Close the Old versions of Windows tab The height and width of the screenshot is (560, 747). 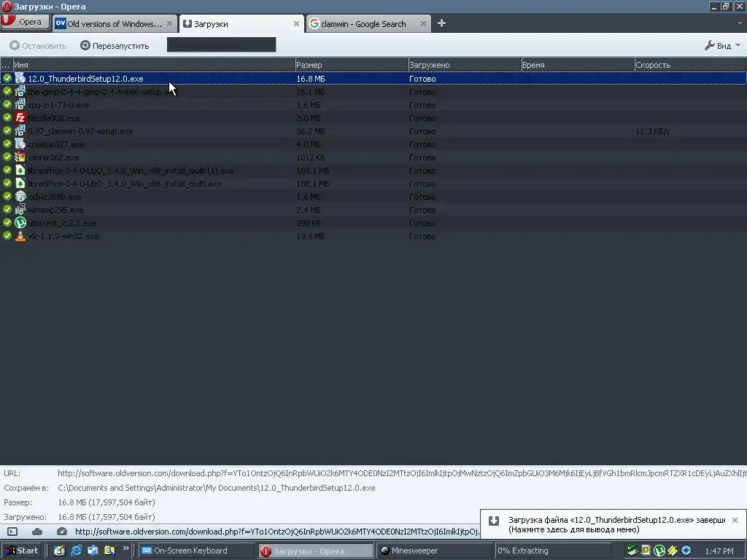tap(169, 24)
